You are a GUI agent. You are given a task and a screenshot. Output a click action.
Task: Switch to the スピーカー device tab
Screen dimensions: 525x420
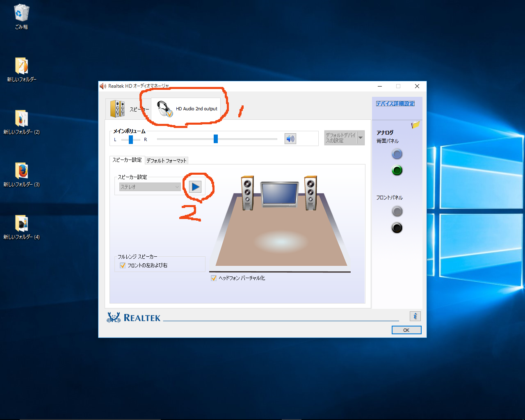(128, 109)
